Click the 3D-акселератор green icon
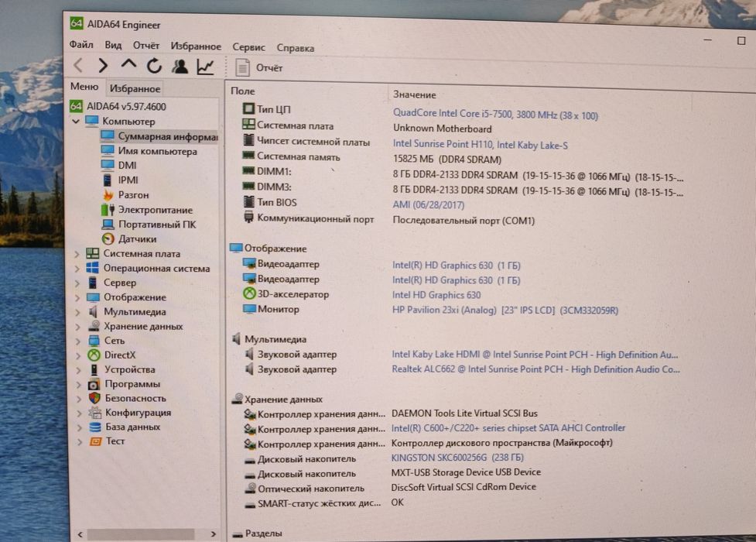756x542 pixels. [249, 293]
